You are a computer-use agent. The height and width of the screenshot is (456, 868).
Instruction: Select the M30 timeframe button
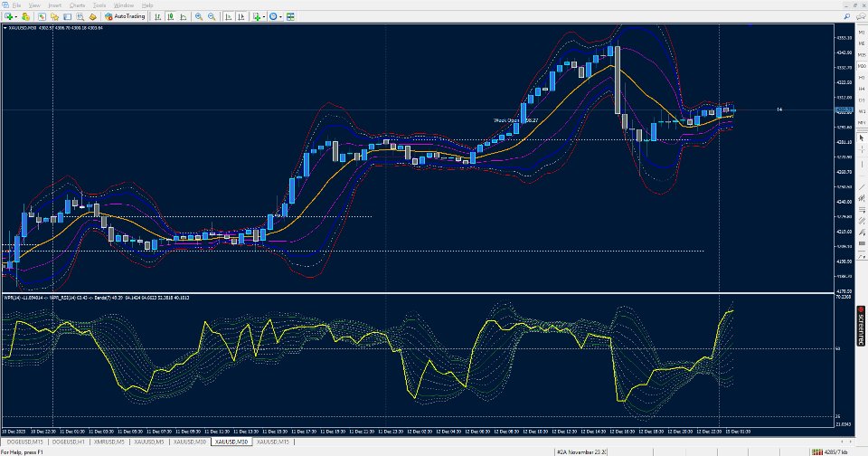pos(862,66)
